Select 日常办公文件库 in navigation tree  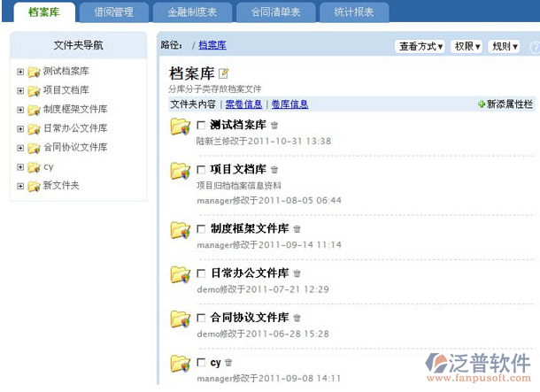[75, 128]
